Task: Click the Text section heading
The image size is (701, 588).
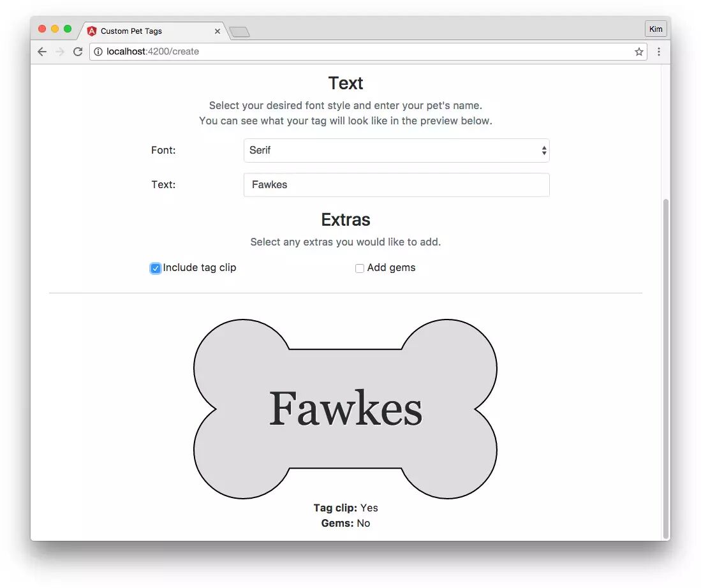Action: (346, 83)
